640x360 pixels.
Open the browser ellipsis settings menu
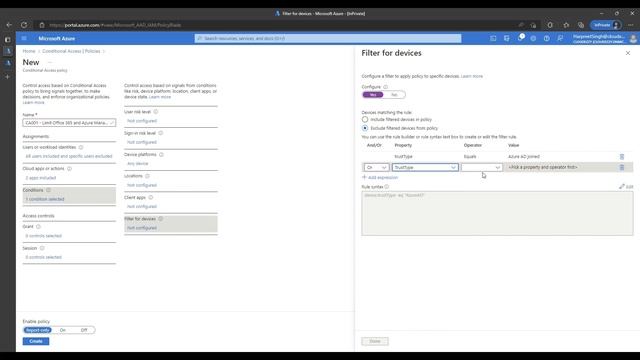(x=631, y=25)
